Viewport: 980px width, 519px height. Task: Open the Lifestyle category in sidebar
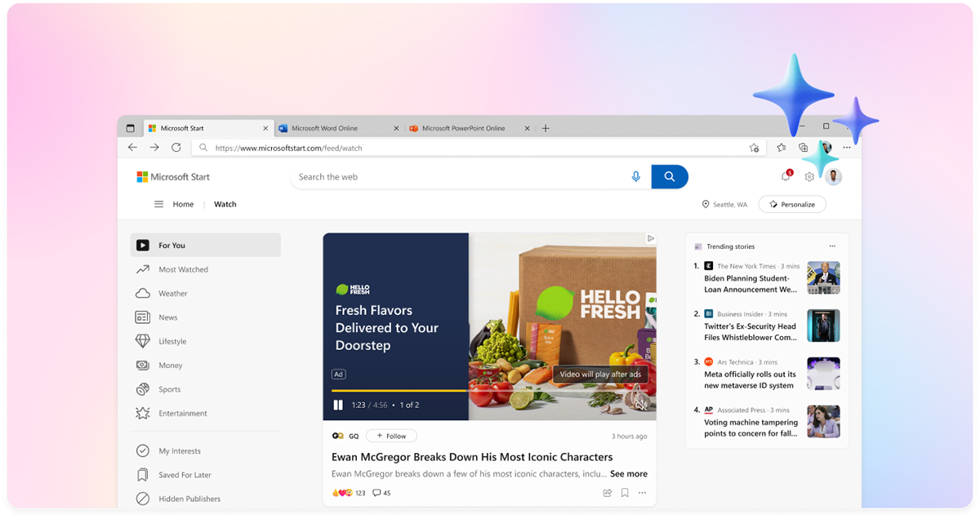pyautogui.click(x=205, y=341)
